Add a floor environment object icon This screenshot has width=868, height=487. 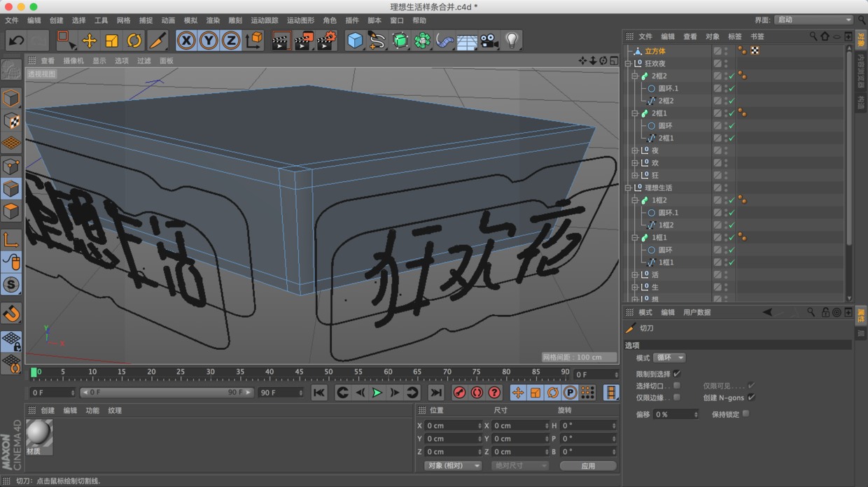click(x=467, y=41)
